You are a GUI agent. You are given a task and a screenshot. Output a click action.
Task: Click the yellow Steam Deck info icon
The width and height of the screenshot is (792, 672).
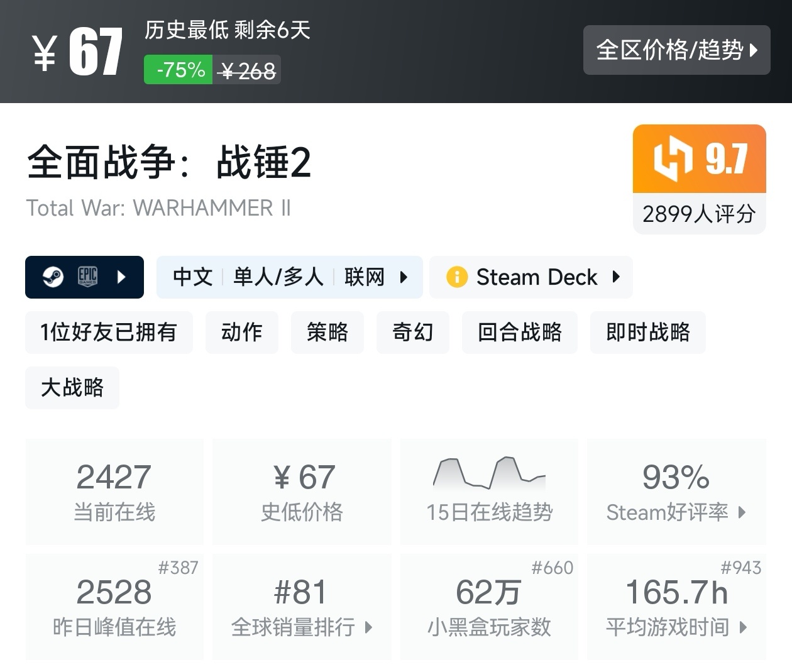[x=457, y=277]
